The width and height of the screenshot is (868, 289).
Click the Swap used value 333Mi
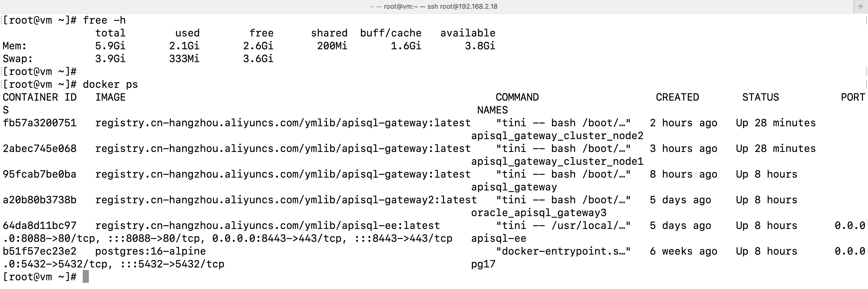coord(184,59)
